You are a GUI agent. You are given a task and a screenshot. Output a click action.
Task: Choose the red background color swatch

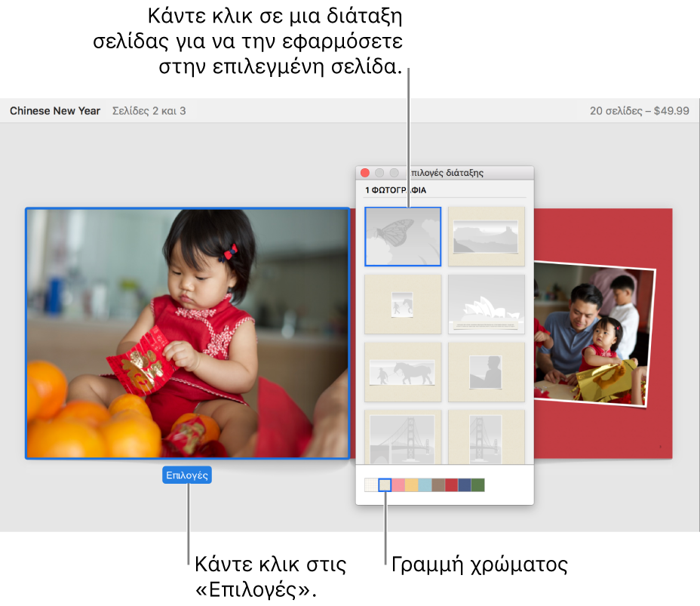[x=451, y=485]
